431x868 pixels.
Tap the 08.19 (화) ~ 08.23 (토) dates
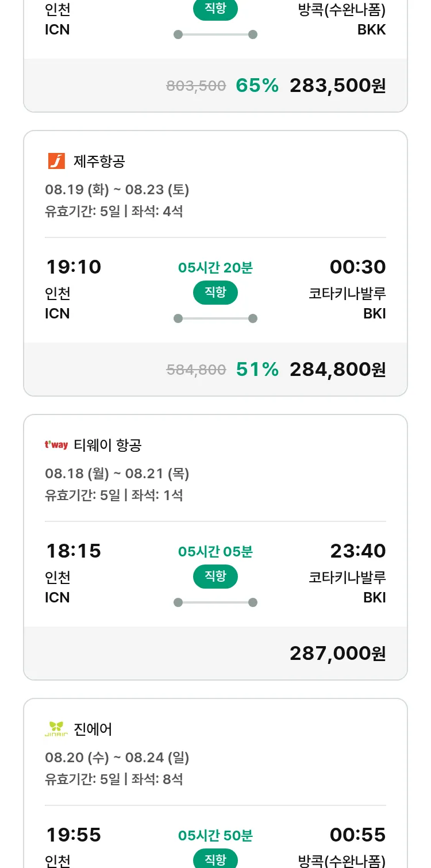[x=117, y=190]
